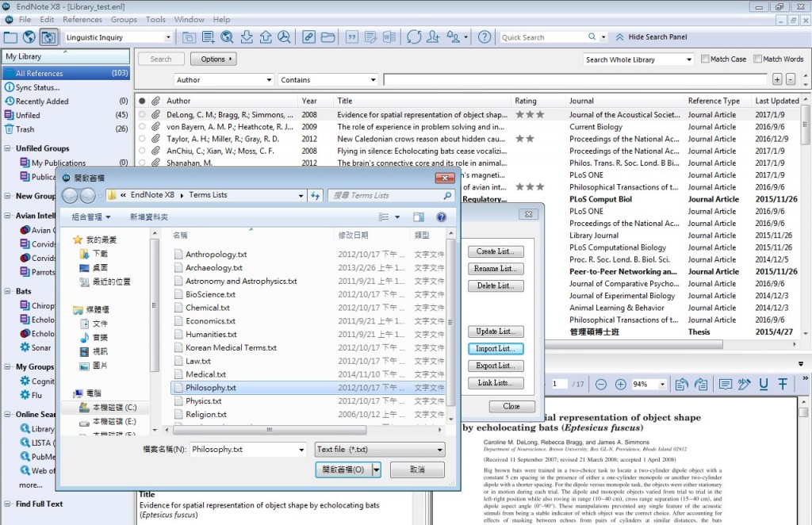Click the Open File folder icon
This screenshot has height=525, width=812.
(x=327, y=37)
